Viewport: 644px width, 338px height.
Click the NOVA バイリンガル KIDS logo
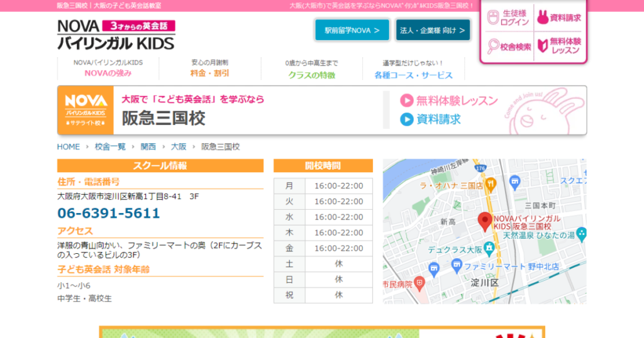pyautogui.click(x=116, y=35)
